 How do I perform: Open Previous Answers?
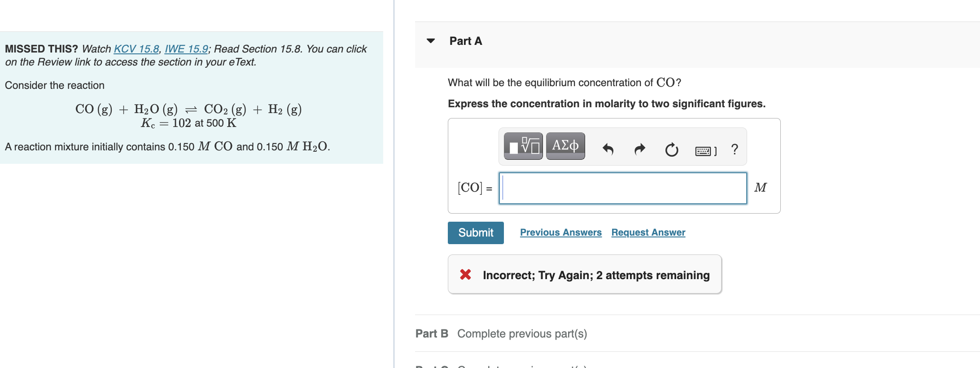(x=560, y=232)
